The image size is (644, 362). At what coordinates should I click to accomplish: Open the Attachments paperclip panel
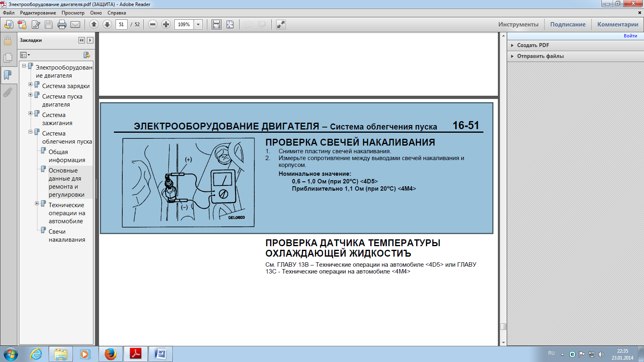click(x=8, y=93)
